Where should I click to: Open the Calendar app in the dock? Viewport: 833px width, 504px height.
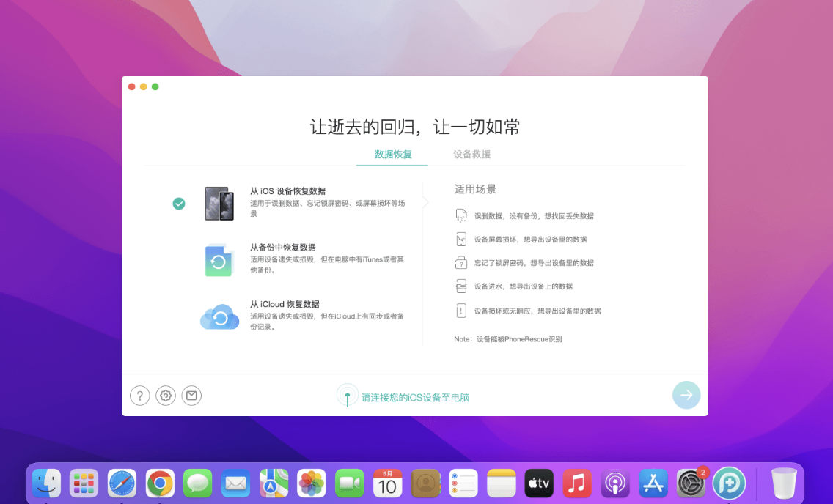387,483
